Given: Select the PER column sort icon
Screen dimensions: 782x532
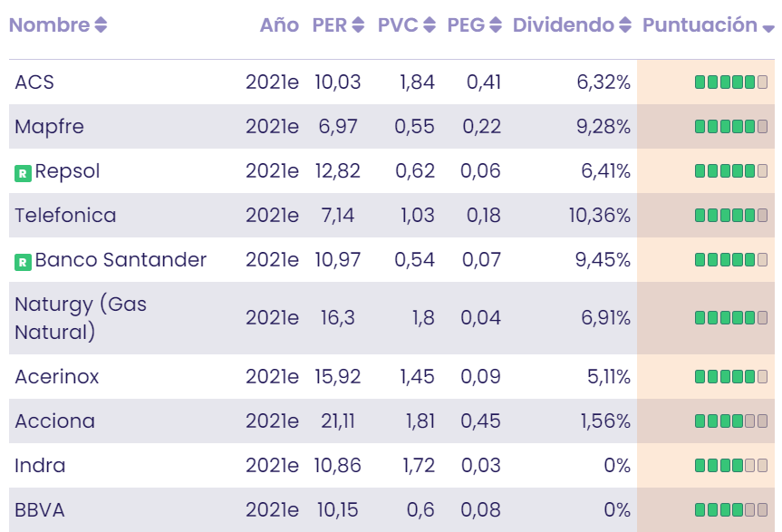Looking at the screenshot, I should (359, 25).
